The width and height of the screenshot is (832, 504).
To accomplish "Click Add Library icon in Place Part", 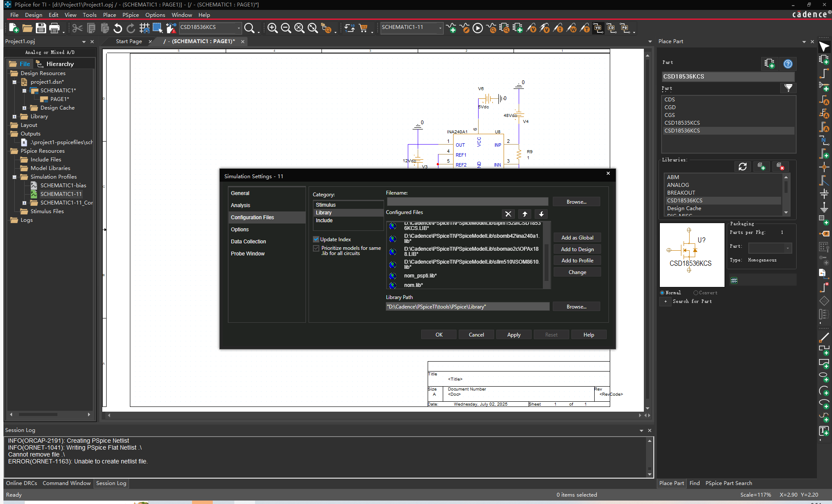I will click(761, 167).
